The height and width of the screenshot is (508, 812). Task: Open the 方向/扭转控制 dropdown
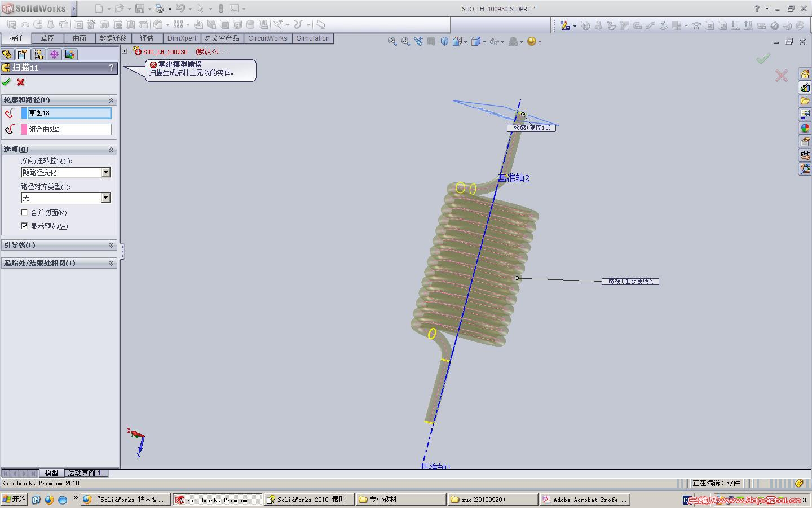click(106, 172)
